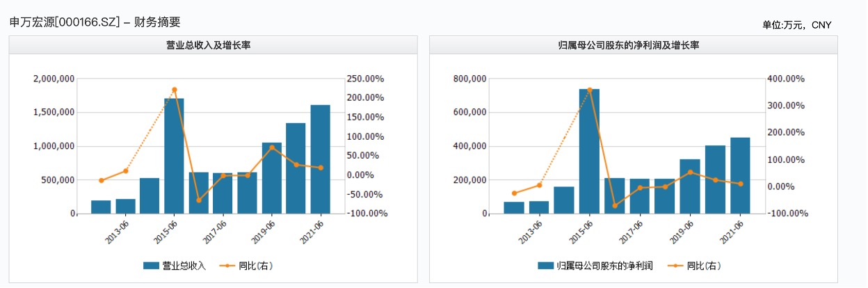Click the orange line marker icon in the revenue chart legend
The image size is (868, 288).
pos(227,265)
